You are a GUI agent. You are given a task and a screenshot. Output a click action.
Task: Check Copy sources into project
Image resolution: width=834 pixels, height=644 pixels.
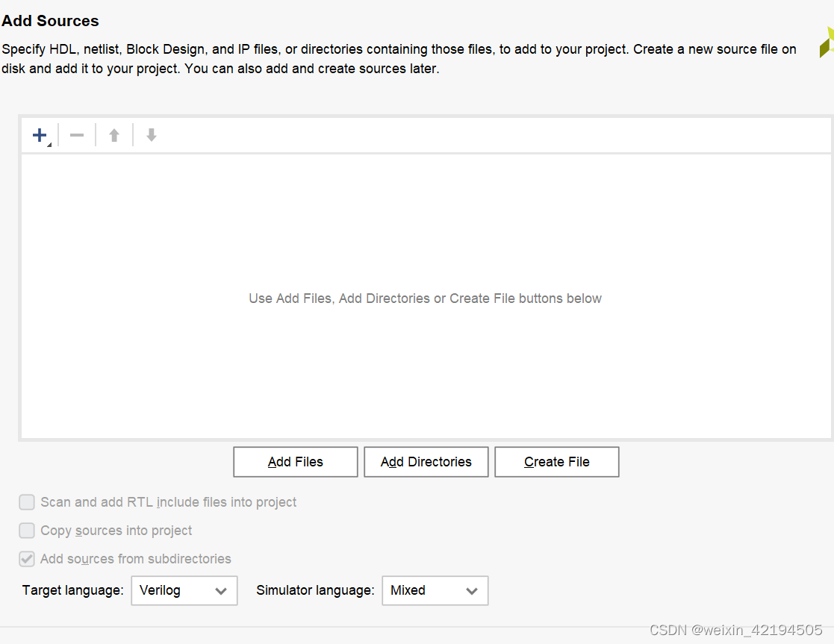point(27,530)
